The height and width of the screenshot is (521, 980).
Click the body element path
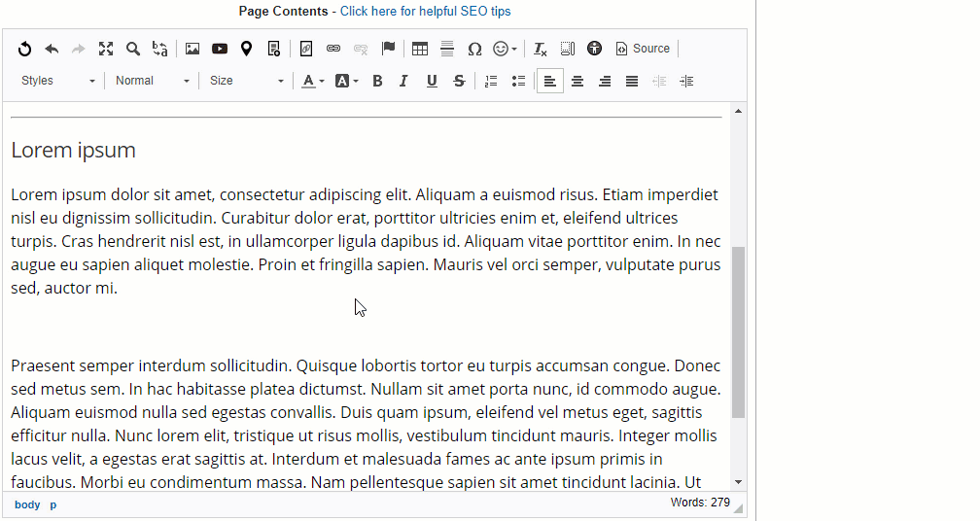(27, 504)
